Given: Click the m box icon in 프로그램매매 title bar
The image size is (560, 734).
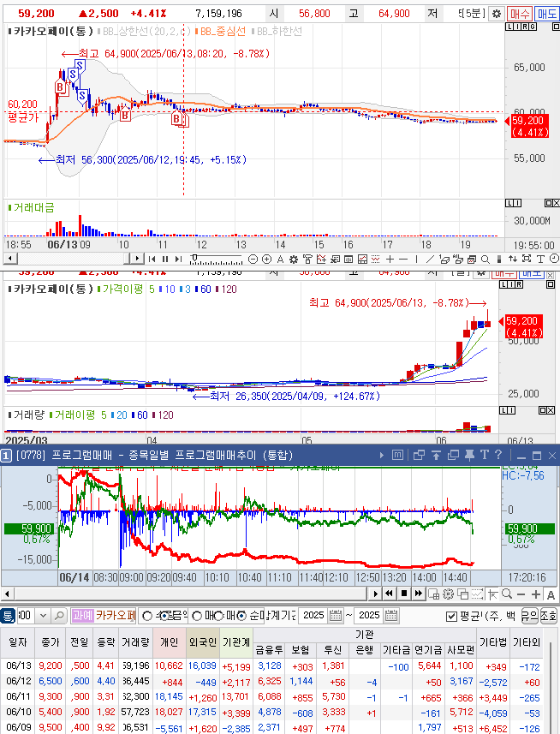Looking at the screenshot, I should [397, 455].
